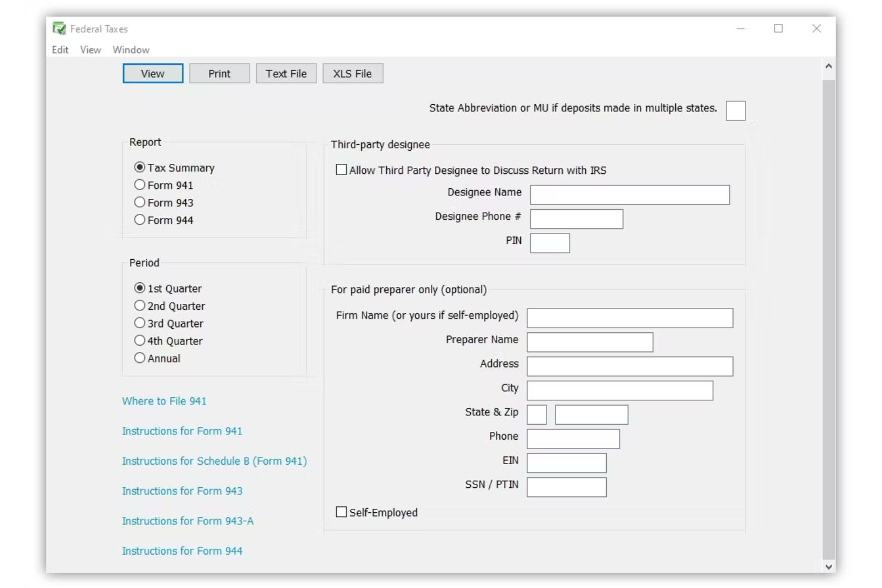The width and height of the screenshot is (882, 588).
Task: Click the scrollbar up arrow
Action: 828,67
